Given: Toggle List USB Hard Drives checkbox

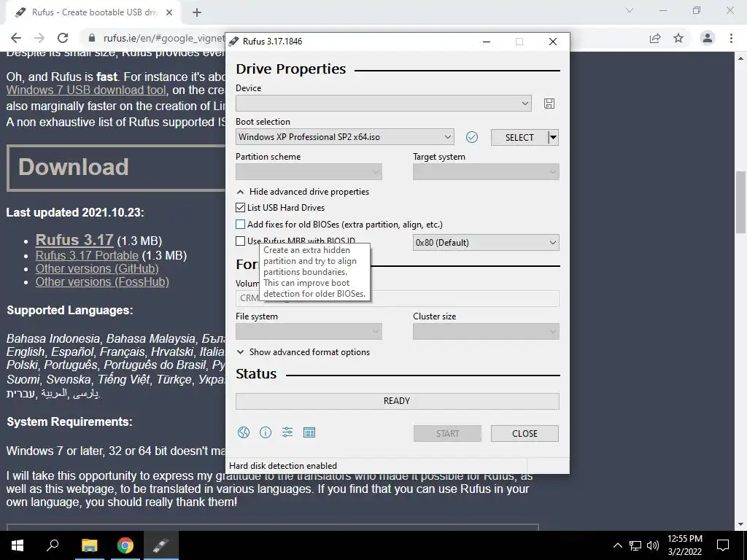Looking at the screenshot, I should click(x=241, y=208).
